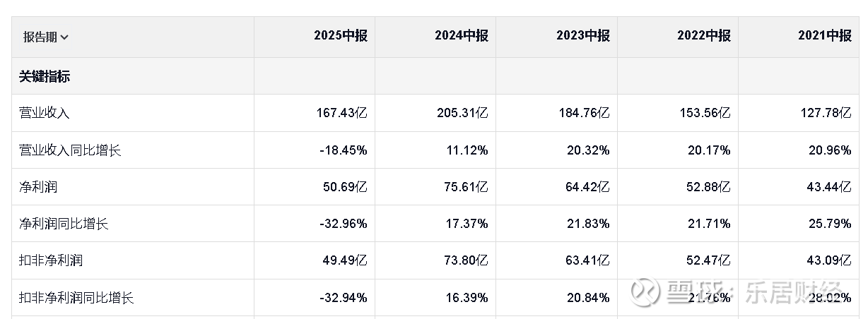Select the 扣非净利润 row label

pos(51,260)
